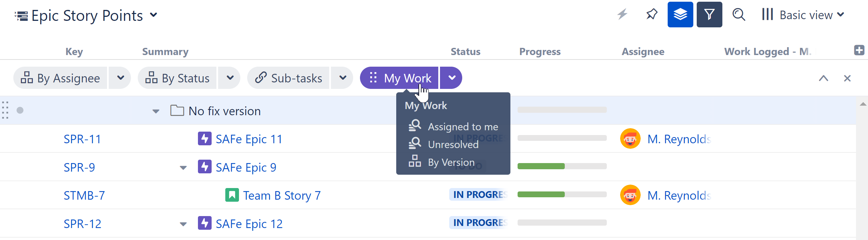
Task: Collapse the No fix version folder
Action: [x=156, y=111]
